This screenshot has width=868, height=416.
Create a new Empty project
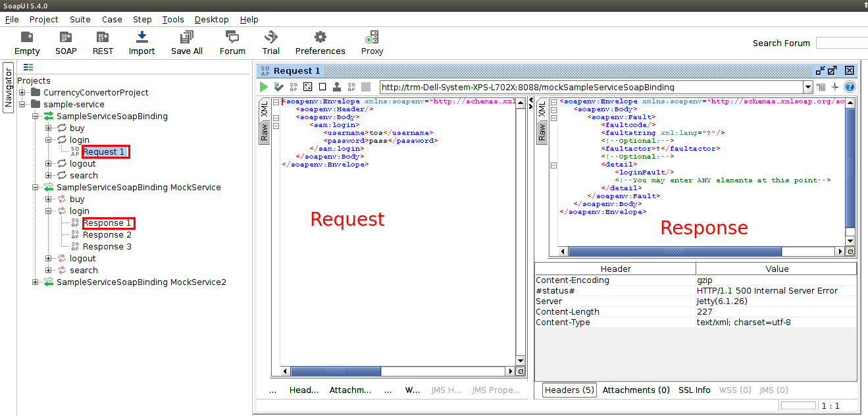pos(27,41)
